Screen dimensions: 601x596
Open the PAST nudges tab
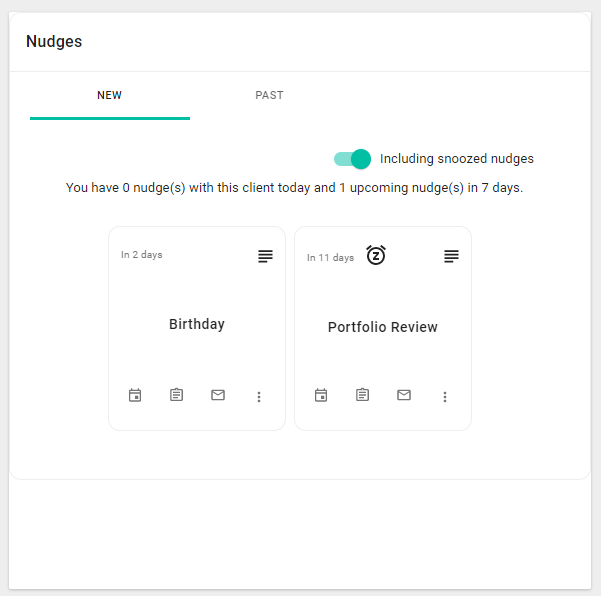click(x=269, y=96)
